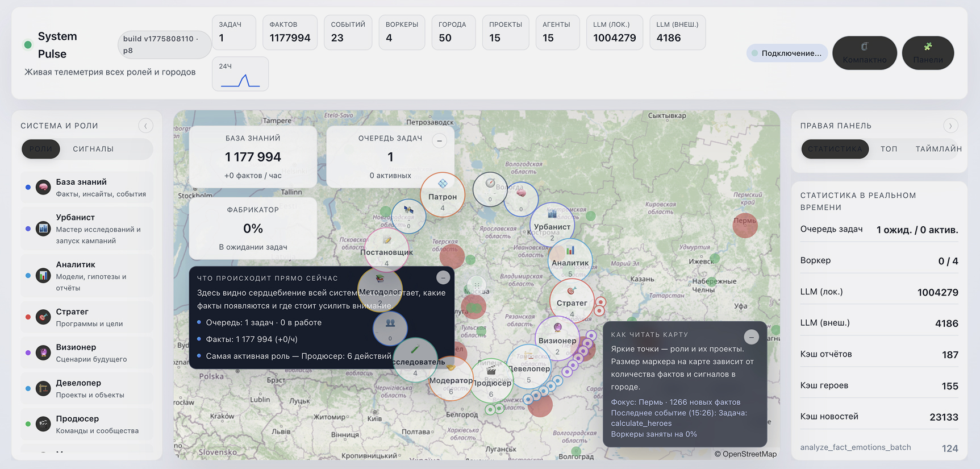980x469 pixels.
Task: Click the red Пермь city marker
Action: coord(745,225)
